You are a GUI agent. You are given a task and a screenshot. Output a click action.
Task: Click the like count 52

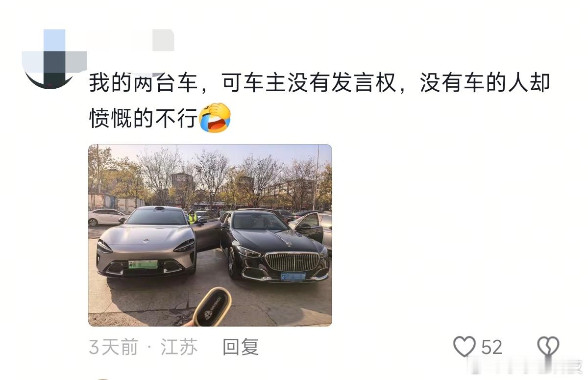(491, 347)
